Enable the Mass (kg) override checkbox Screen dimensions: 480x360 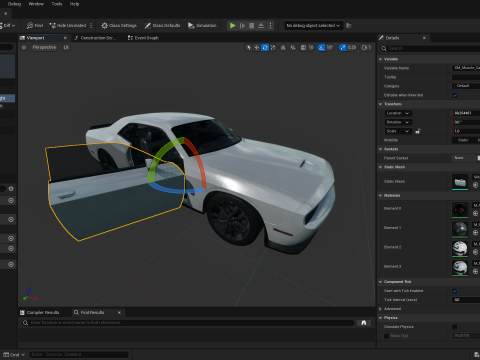[x=387, y=336]
